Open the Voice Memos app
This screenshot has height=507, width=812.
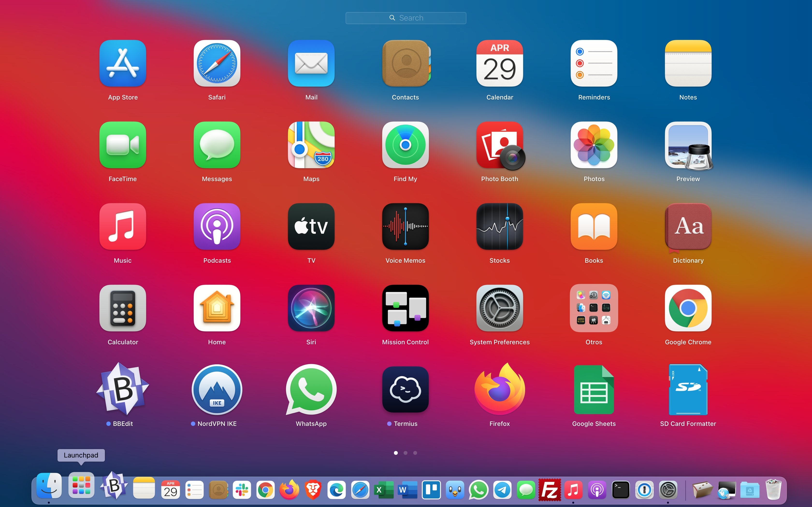click(405, 226)
